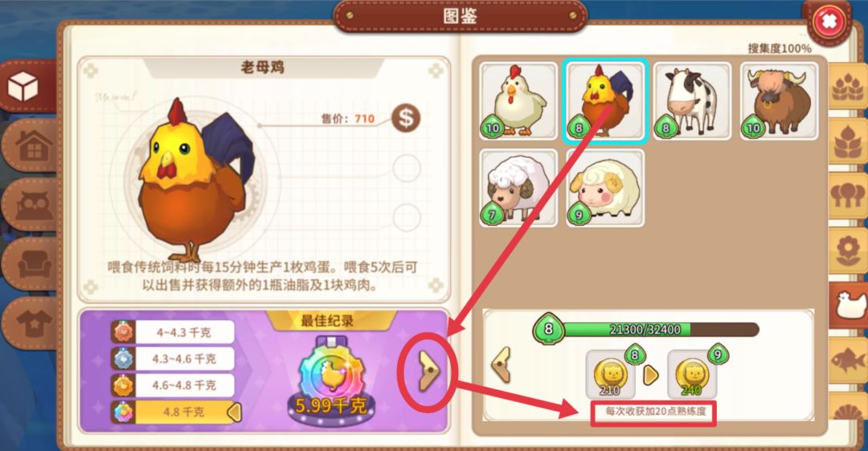Click the dollar sign sell price icon
The image size is (868, 451).
pyautogui.click(x=406, y=118)
